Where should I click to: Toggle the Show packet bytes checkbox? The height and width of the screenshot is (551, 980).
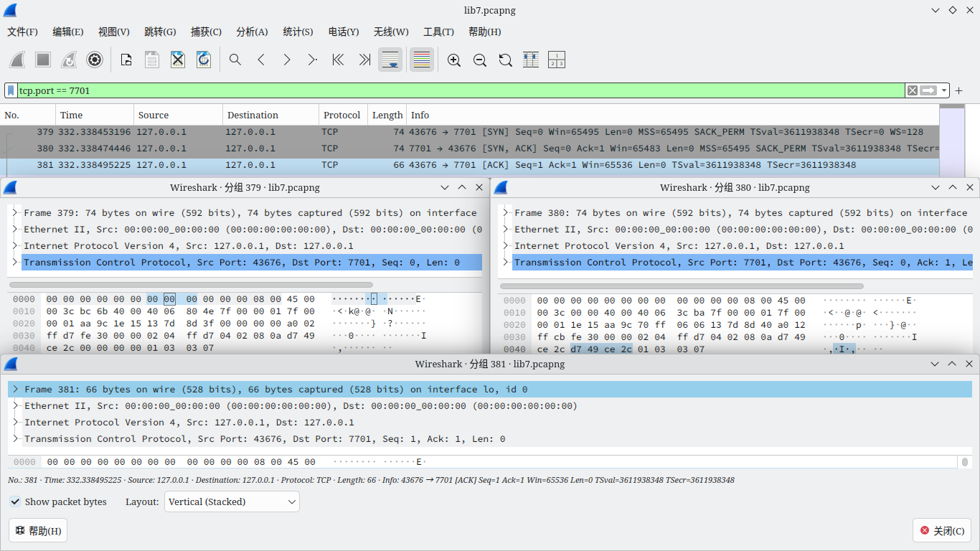pos(15,501)
